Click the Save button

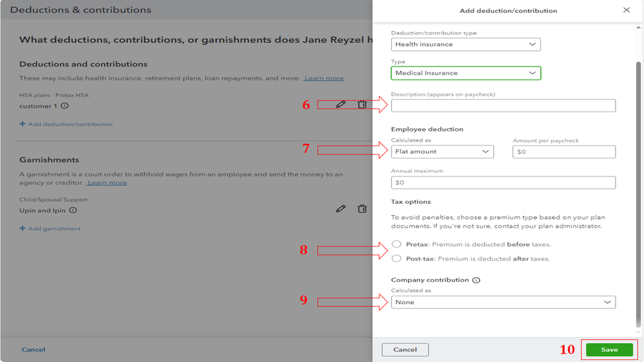609,350
